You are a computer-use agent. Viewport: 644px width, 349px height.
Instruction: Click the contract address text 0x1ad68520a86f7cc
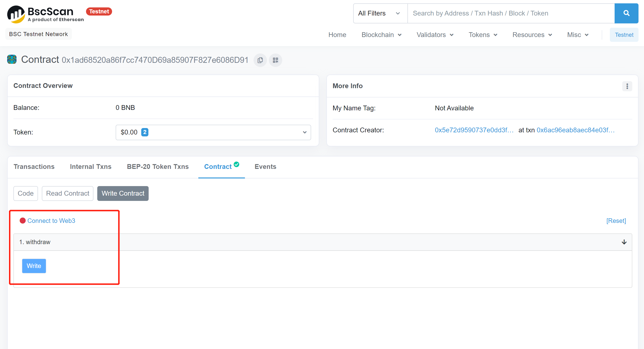pyautogui.click(x=155, y=60)
